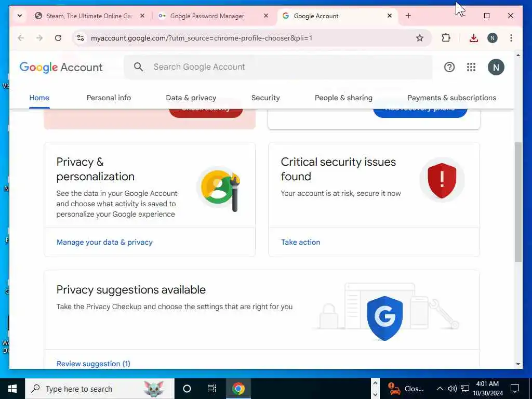
Task: Click the page vertical scrollbar thumb
Action: coord(518,202)
